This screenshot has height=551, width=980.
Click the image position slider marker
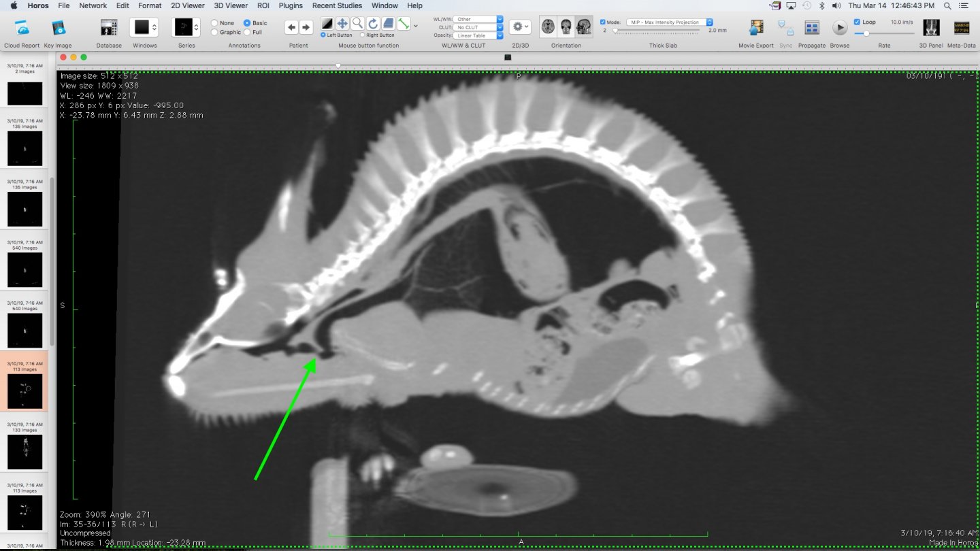click(338, 66)
